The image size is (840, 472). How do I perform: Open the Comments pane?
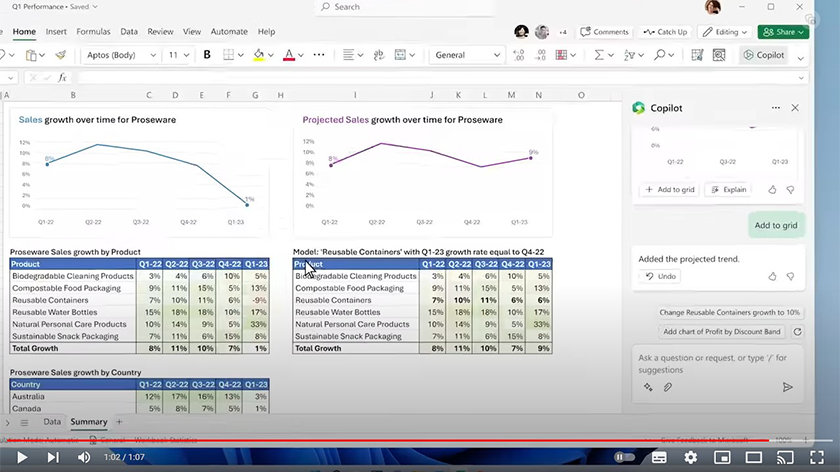click(604, 32)
